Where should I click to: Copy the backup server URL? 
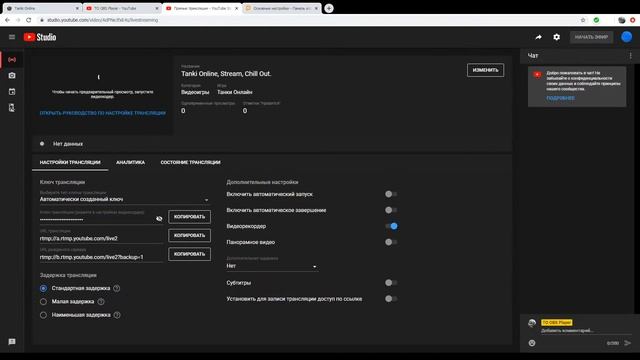pos(189,254)
